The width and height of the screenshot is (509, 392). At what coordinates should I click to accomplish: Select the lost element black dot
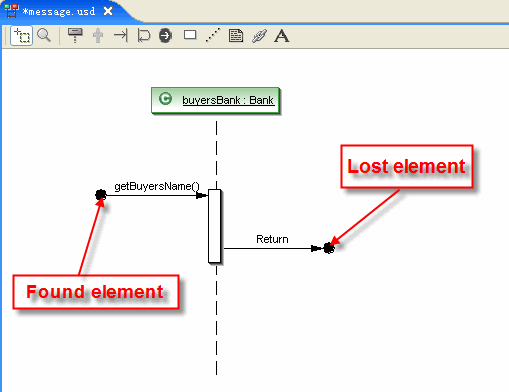(329, 248)
